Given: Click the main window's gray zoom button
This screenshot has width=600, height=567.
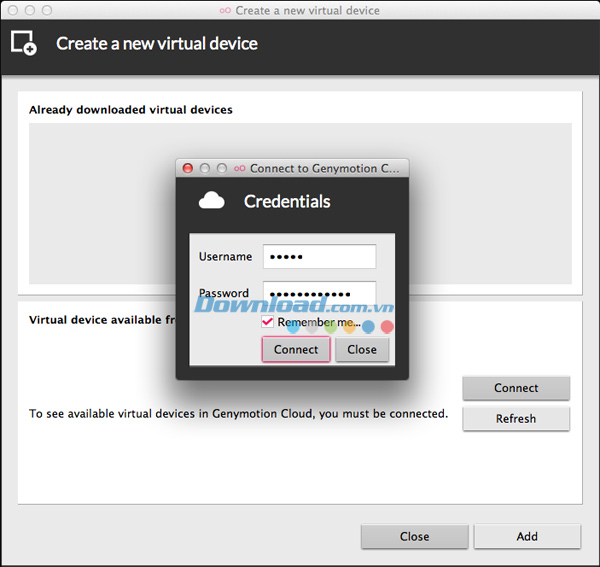Looking at the screenshot, I should pos(47,10).
